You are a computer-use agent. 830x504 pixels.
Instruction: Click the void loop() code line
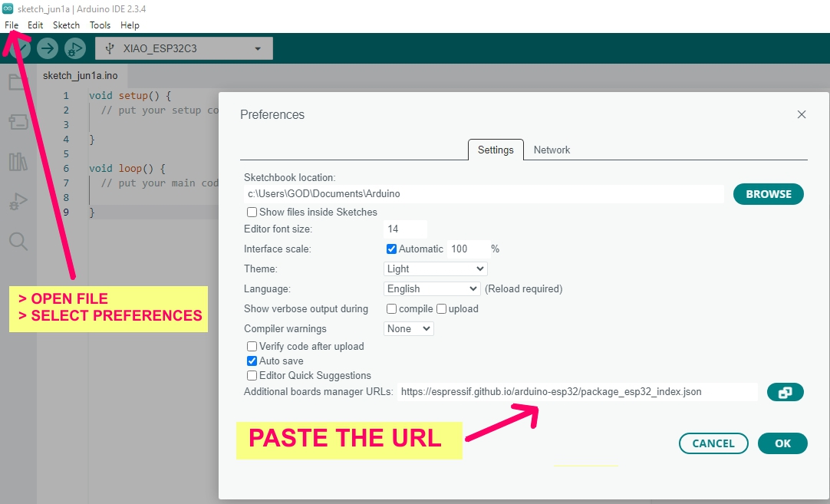tap(127, 168)
